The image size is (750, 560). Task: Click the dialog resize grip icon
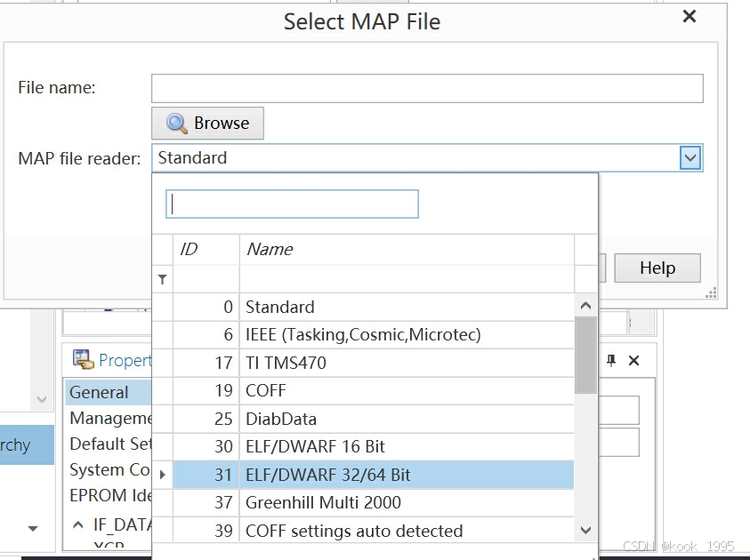pyautogui.click(x=711, y=293)
